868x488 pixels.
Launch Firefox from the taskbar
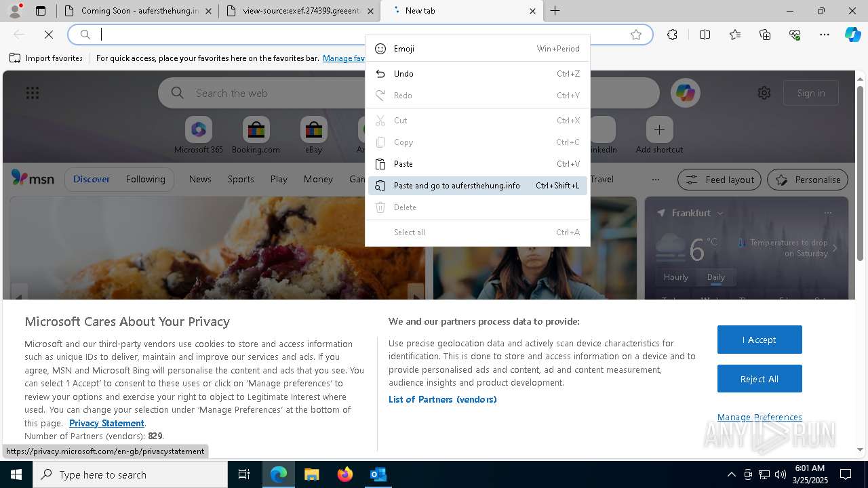coord(344,474)
